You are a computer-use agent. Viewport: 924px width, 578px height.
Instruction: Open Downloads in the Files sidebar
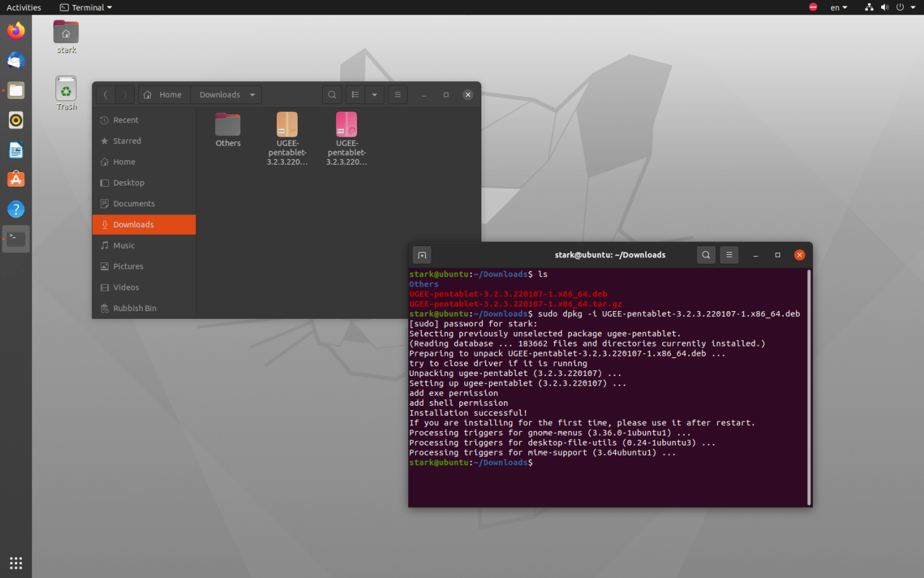click(144, 225)
